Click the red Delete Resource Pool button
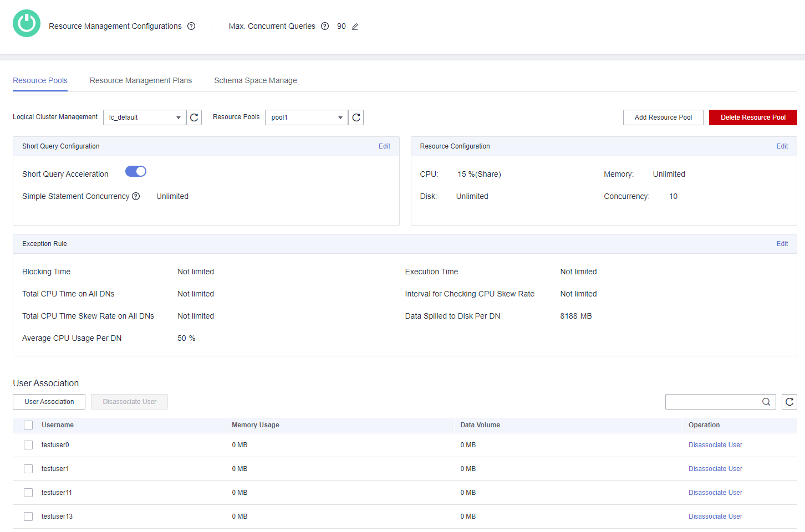The height and width of the screenshot is (532, 805). coord(753,117)
